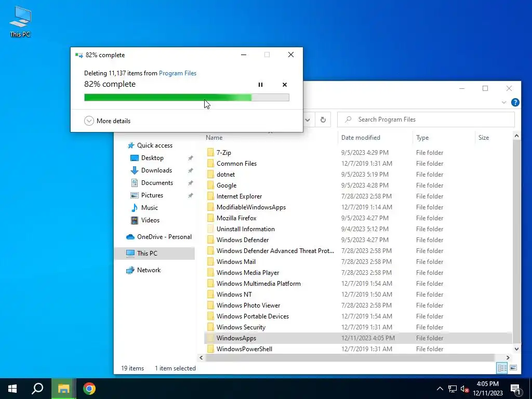
Task: Show hidden system tray icons
Action: click(440, 389)
